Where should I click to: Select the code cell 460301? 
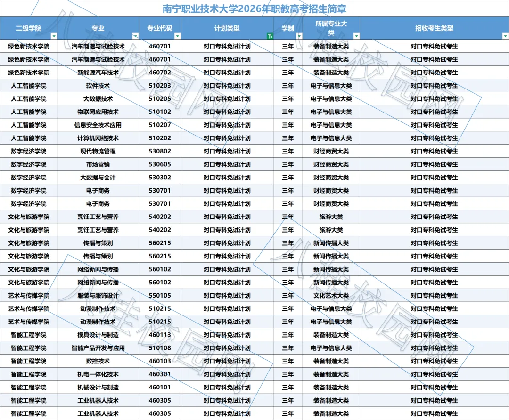point(160,374)
